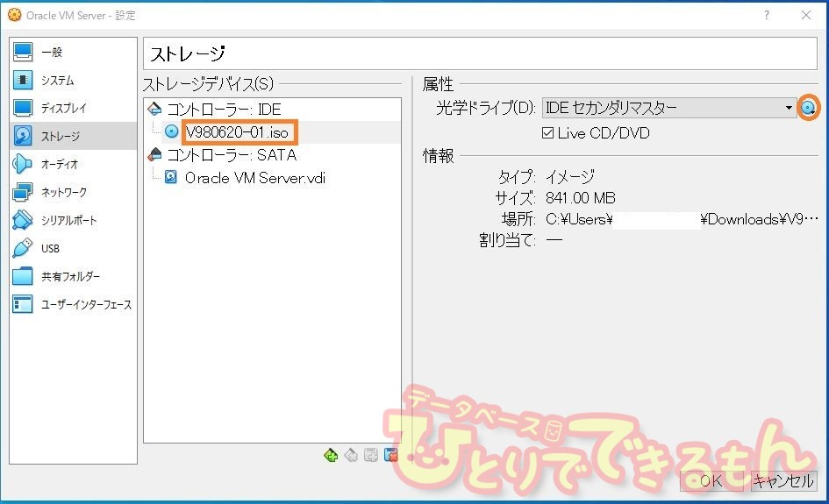The width and height of the screenshot is (829, 504).
Task: Go to the Shared Folders (共有フォルダー) page
Action: (x=70, y=276)
